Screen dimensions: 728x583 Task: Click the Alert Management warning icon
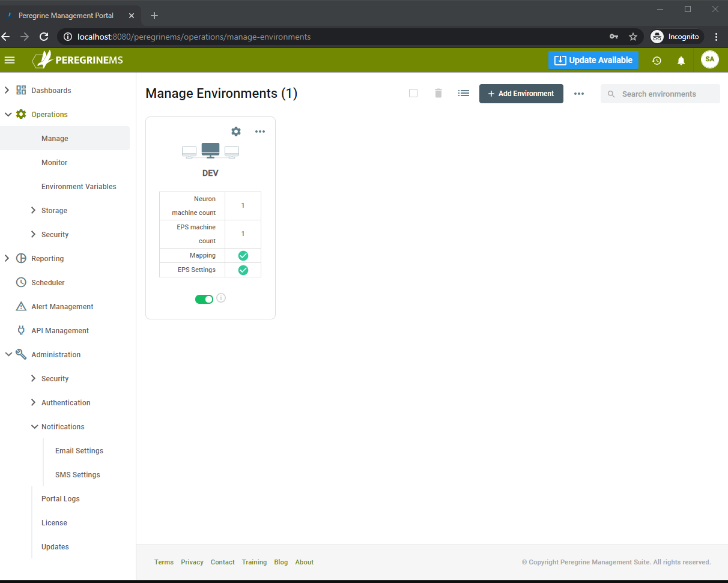[21, 306]
